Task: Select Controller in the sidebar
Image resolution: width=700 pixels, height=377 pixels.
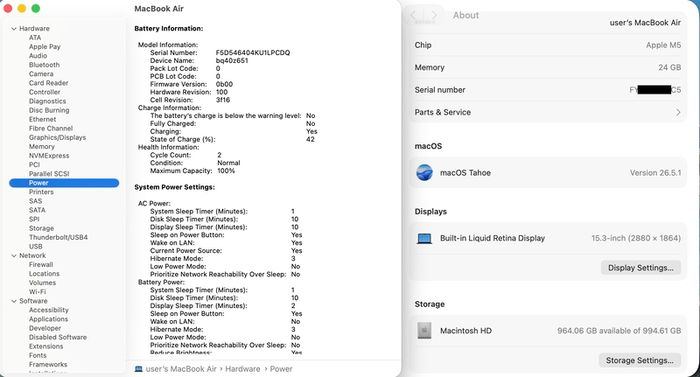Action: (x=45, y=92)
